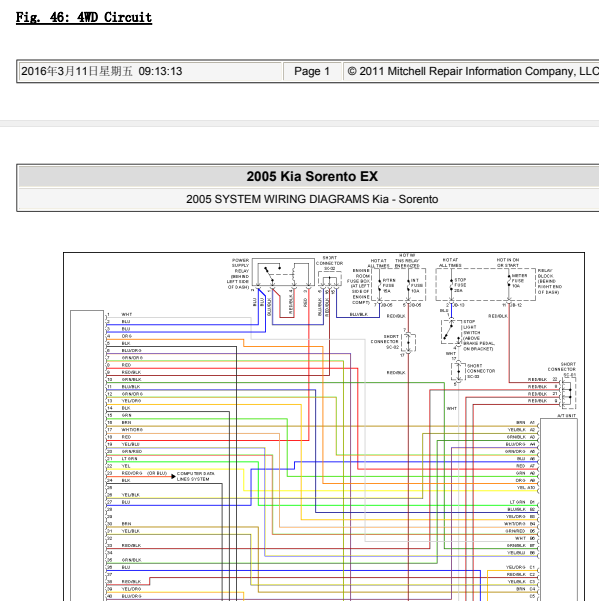This screenshot has width=599, height=601.
Task: Click pin 13 'YEL/ORG' wire label
Action: pyautogui.click(x=131, y=401)
